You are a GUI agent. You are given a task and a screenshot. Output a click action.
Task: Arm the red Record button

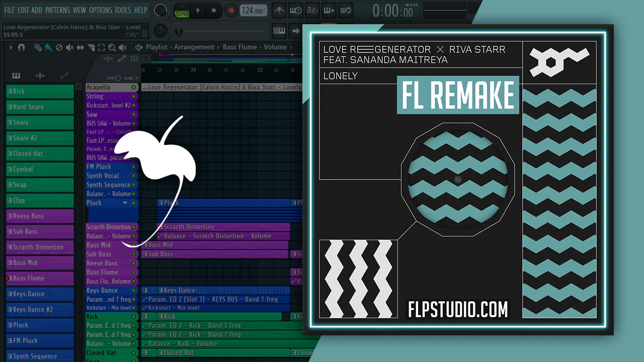point(231,11)
